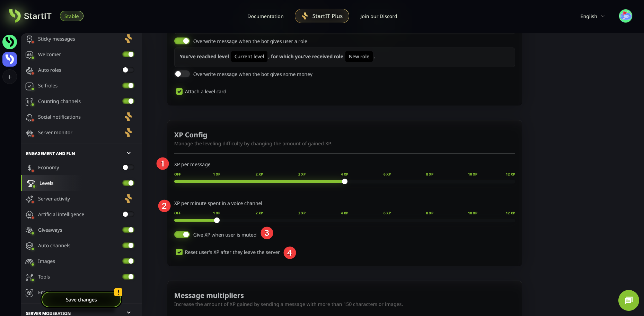644x316 pixels.
Task: Open Documentation in top navigation
Action: (x=265, y=16)
